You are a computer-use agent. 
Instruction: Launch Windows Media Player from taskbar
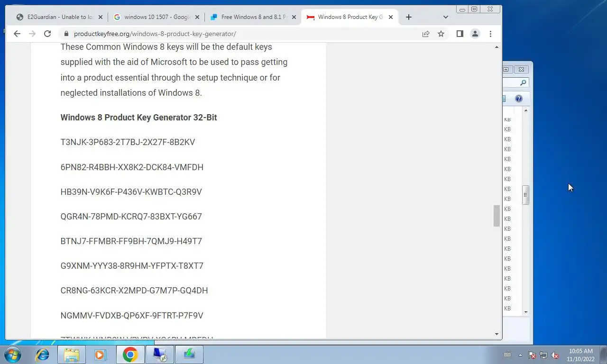click(101, 355)
